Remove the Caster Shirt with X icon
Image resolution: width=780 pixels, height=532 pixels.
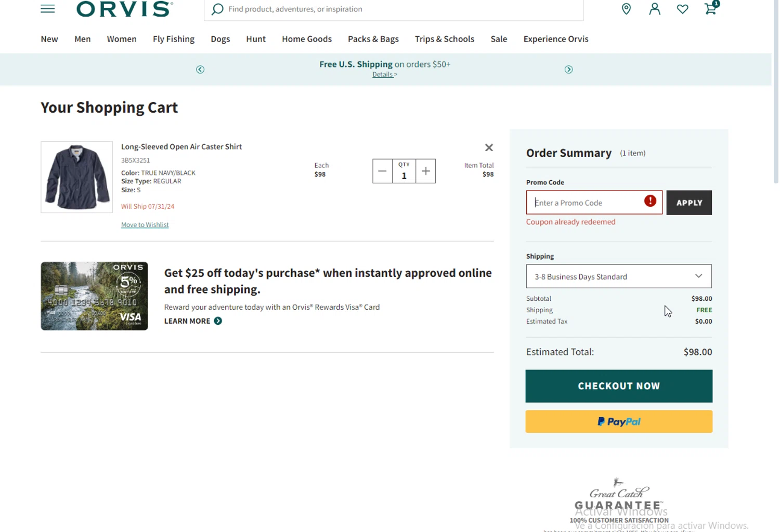point(489,148)
